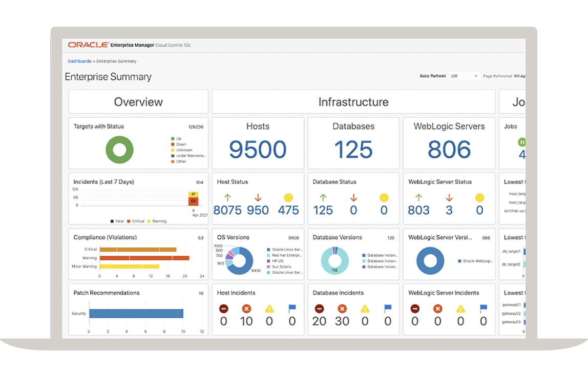Viewport: 588px width, 371px height.
Task: Click the Incidents total count 104
Action: point(200,182)
